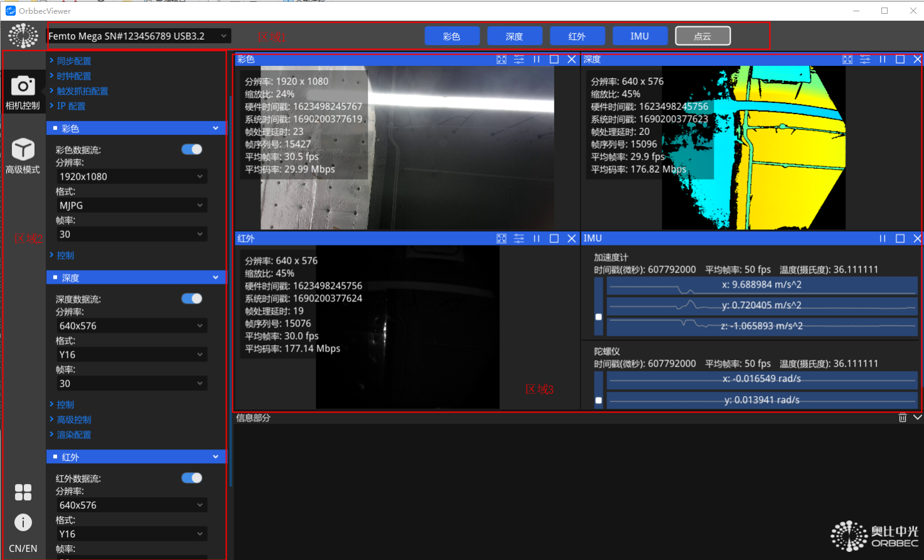Switch language with the CN/EN toggle
This screenshot has width=924, height=560.
(23, 549)
